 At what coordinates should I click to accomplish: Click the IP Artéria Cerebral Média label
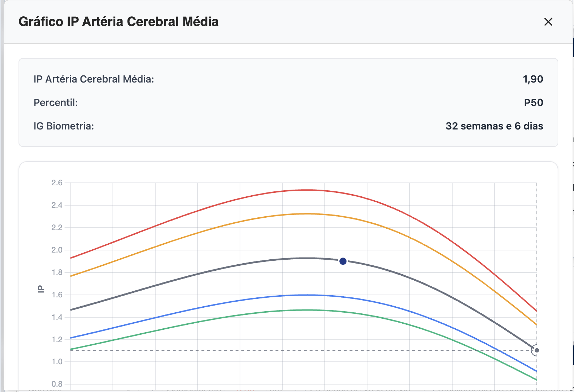tap(94, 79)
